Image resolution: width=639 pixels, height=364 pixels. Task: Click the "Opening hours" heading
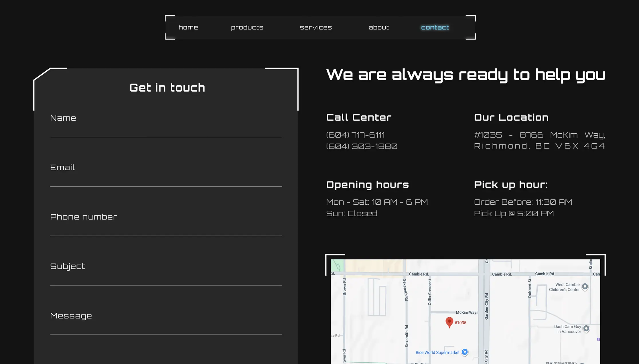pos(368,185)
